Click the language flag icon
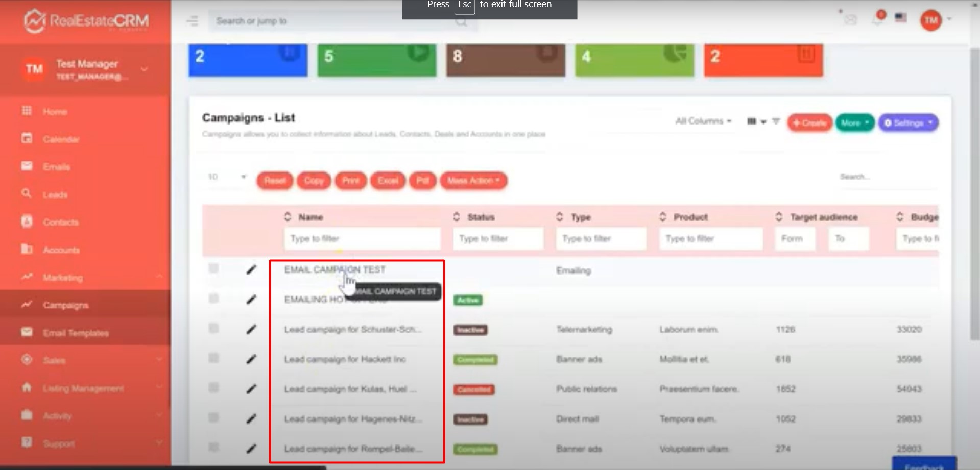 [901, 18]
